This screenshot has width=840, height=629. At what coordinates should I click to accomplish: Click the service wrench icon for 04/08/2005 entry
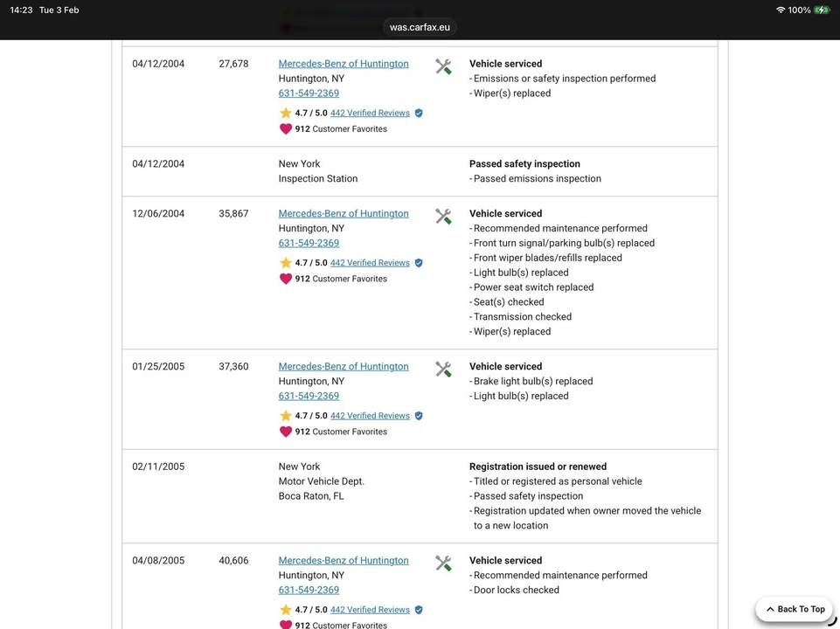(x=443, y=563)
